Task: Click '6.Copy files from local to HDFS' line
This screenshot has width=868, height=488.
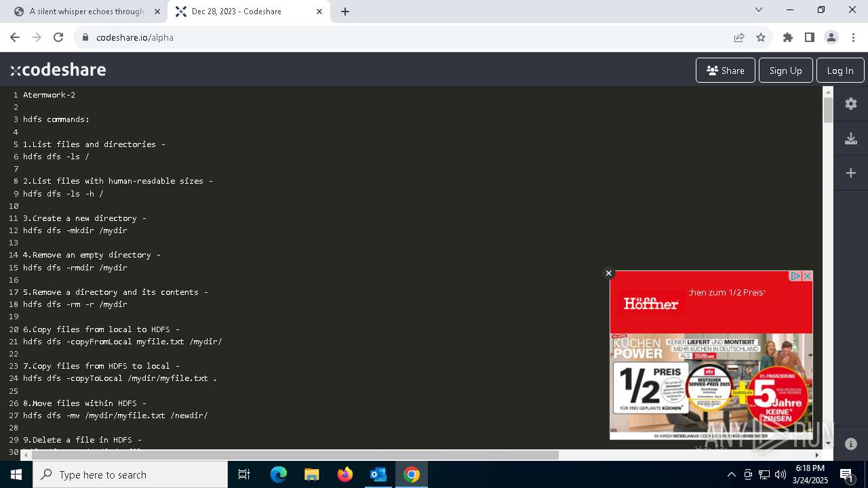Action: 101,329
